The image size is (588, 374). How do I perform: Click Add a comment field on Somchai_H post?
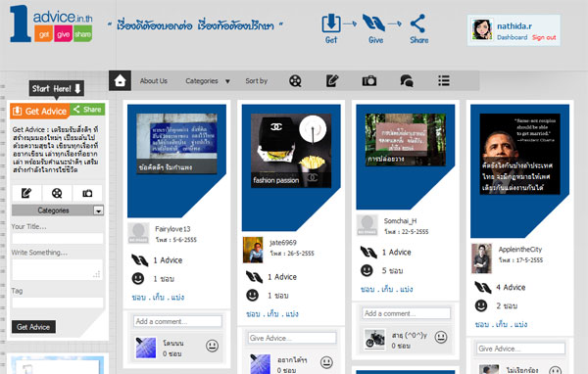[x=406, y=313]
